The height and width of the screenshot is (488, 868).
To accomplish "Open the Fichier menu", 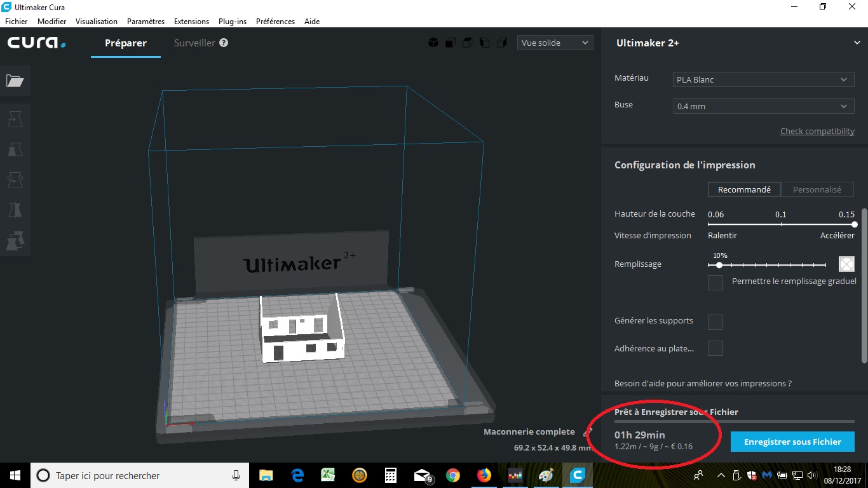I will 16,21.
